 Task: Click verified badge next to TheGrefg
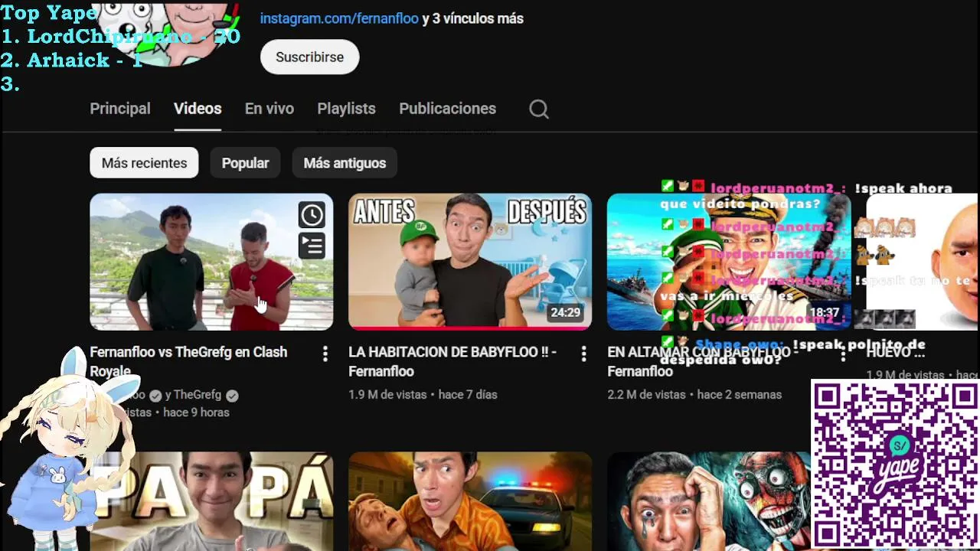[232, 396]
